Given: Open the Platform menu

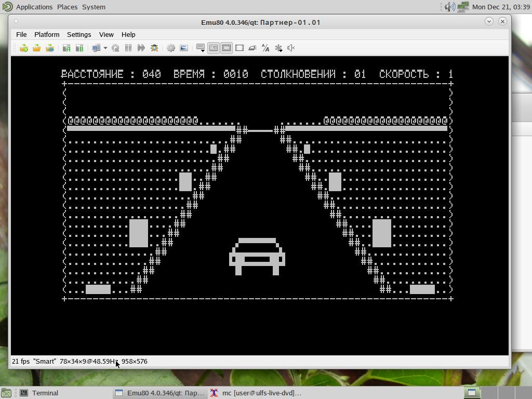Looking at the screenshot, I should 47,34.
